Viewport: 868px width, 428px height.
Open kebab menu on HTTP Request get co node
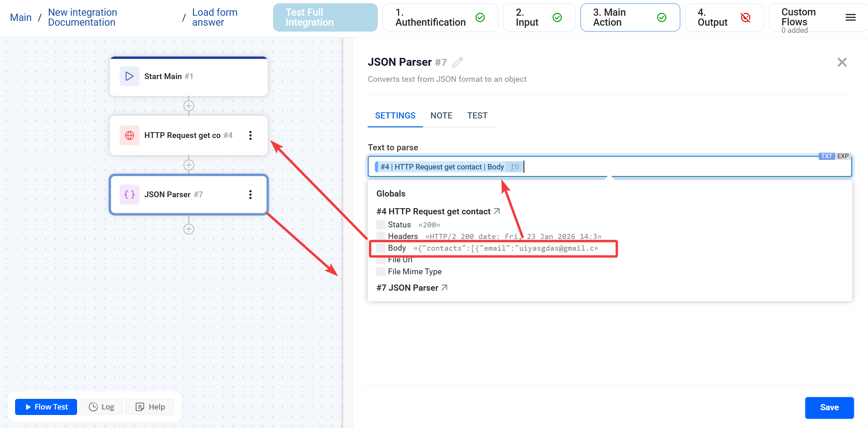click(250, 135)
